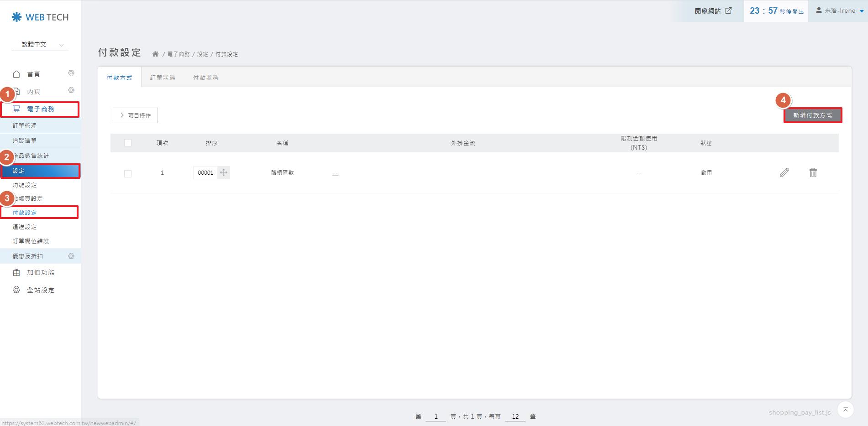This screenshot has width=868, height=426.
Task: Toggle the select-all checkbox in table header
Action: pos(128,143)
